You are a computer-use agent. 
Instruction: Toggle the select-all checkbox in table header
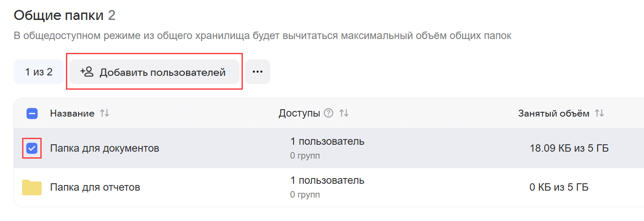coord(32,114)
